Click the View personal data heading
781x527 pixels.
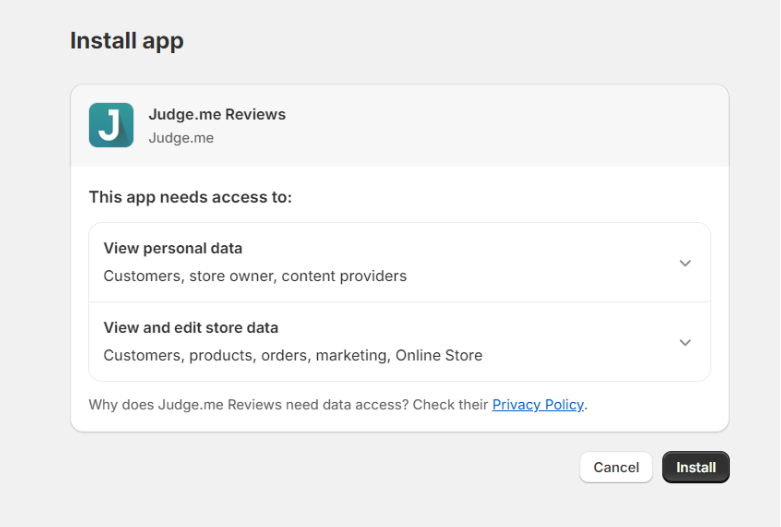coord(173,248)
